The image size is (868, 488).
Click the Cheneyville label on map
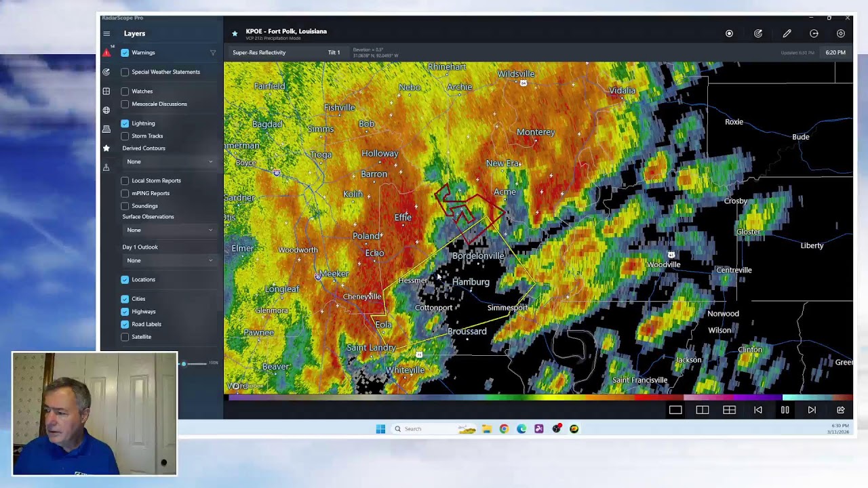point(362,296)
